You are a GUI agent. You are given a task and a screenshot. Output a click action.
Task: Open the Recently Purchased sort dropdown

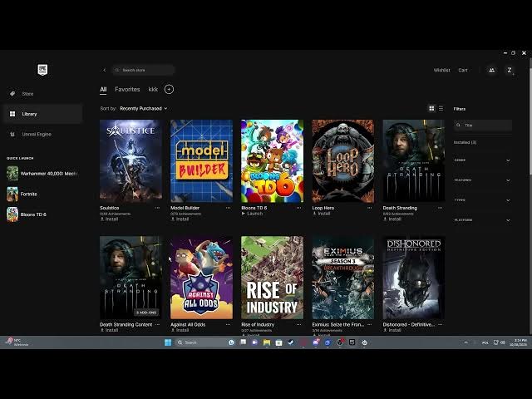click(144, 109)
